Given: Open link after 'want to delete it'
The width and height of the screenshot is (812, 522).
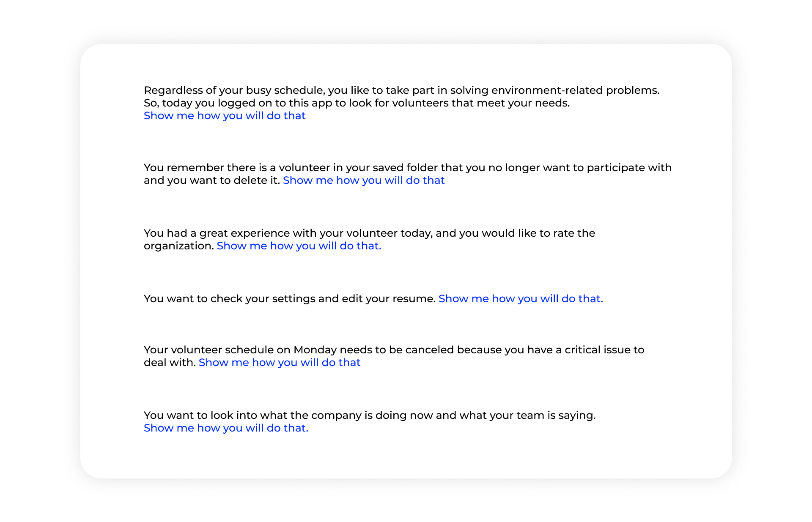Looking at the screenshot, I should [x=364, y=180].
